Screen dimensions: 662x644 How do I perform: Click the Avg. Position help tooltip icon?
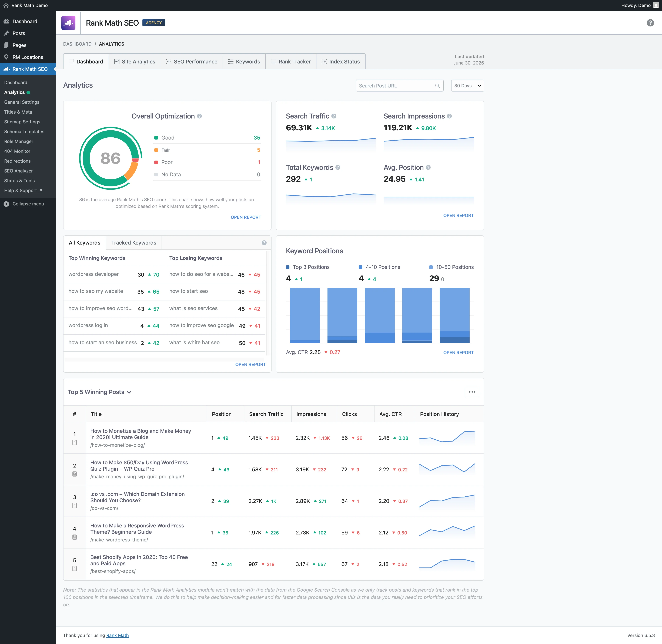pos(428,167)
